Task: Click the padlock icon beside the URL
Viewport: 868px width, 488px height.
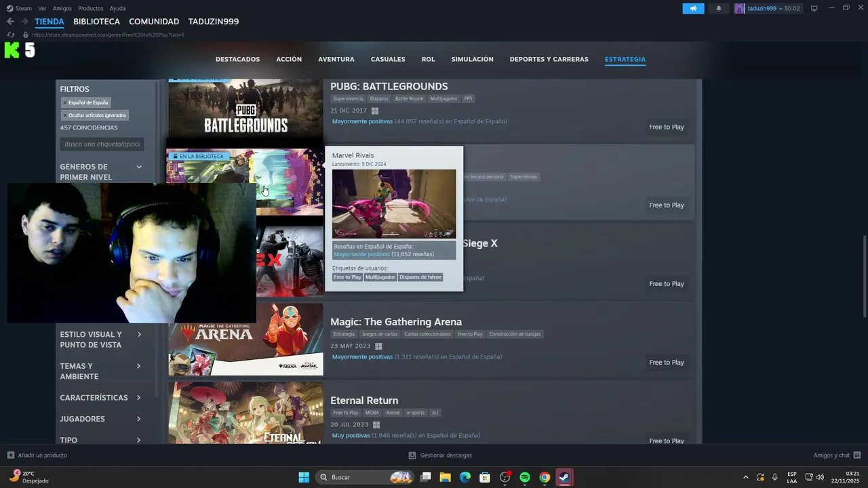Action: pyautogui.click(x=26, y=35)
